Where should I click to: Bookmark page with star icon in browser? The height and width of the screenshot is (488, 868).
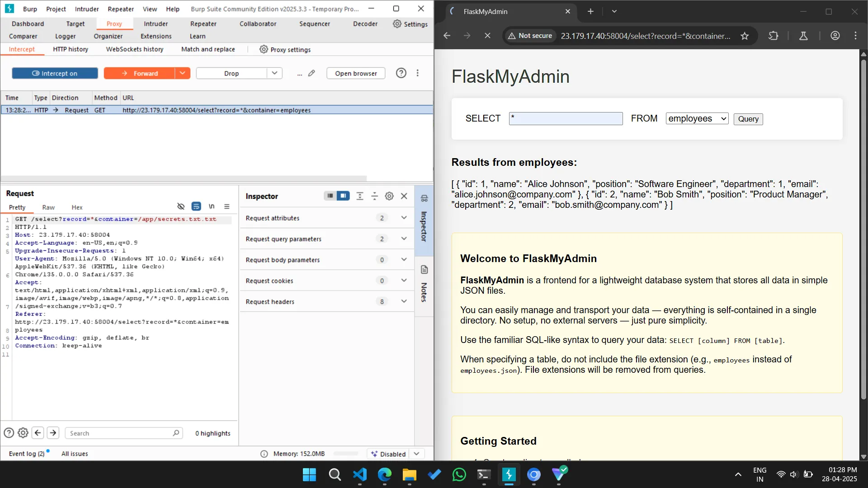(x=745, y=36)
